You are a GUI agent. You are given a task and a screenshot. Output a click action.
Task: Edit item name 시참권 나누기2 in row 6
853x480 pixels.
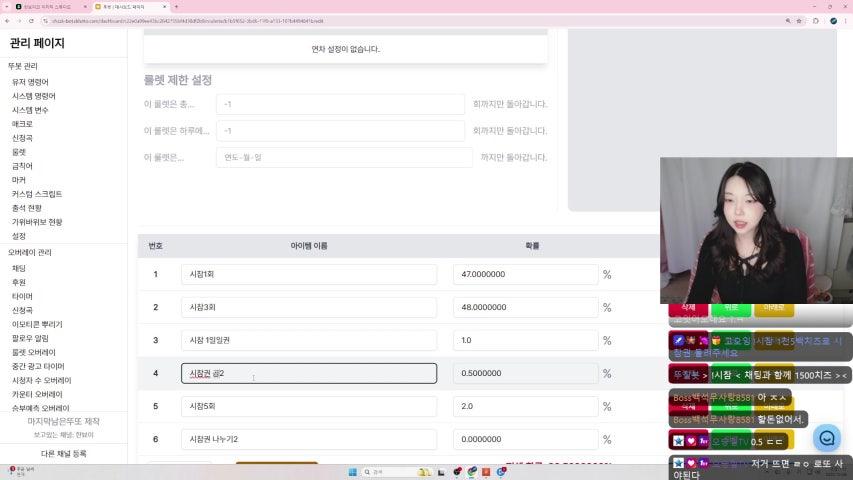point(309,439)
